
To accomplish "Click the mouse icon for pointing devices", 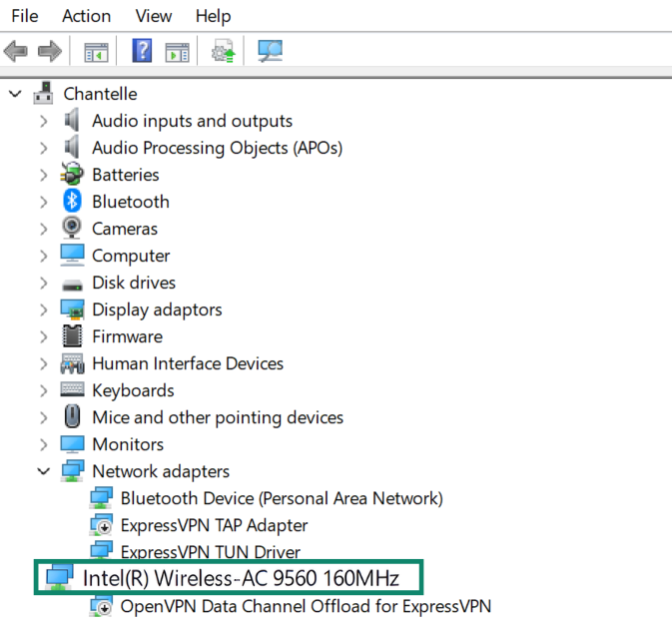I will (x=72, y=416).
